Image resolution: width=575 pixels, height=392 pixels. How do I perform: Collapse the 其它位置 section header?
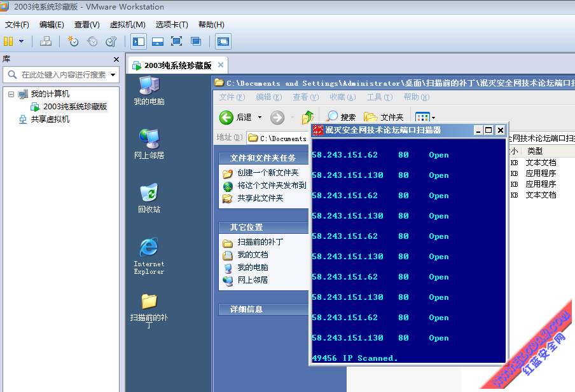pos(263,227)
